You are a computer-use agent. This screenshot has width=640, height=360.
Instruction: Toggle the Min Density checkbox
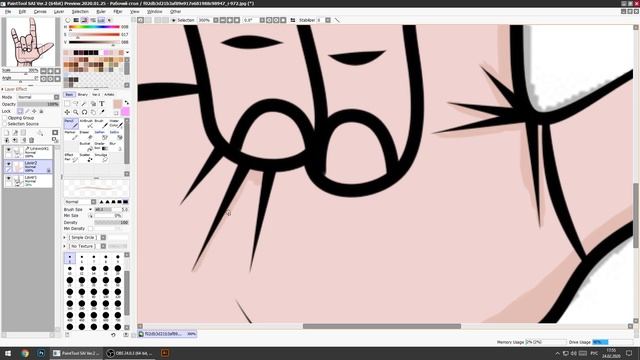(x=91, y=229)
